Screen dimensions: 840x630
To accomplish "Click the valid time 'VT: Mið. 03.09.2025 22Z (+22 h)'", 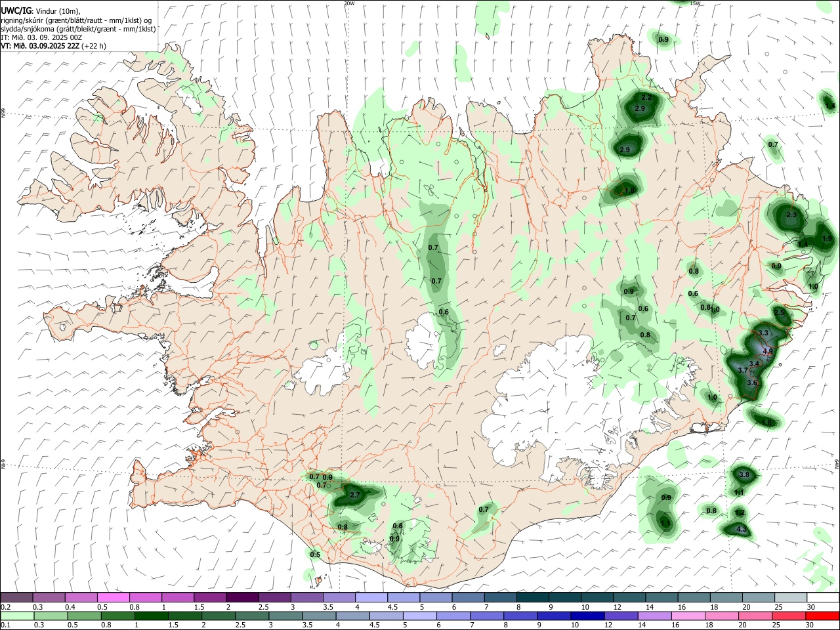I will [x=54, y=46].
